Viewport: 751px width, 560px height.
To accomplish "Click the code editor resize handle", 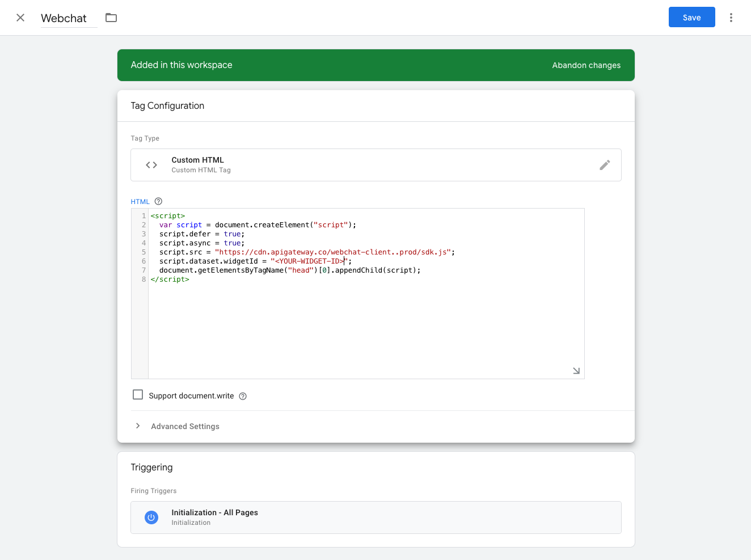I will tap(576, 370).
